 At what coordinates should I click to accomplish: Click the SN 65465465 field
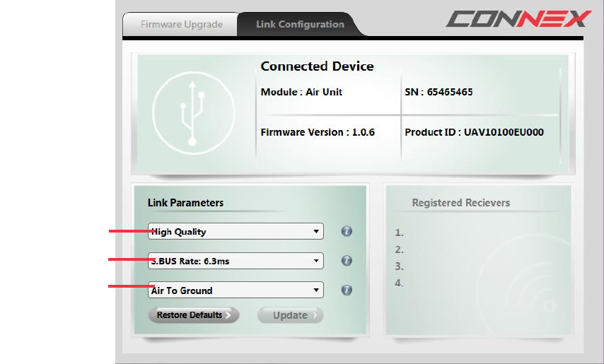[439, 92]
